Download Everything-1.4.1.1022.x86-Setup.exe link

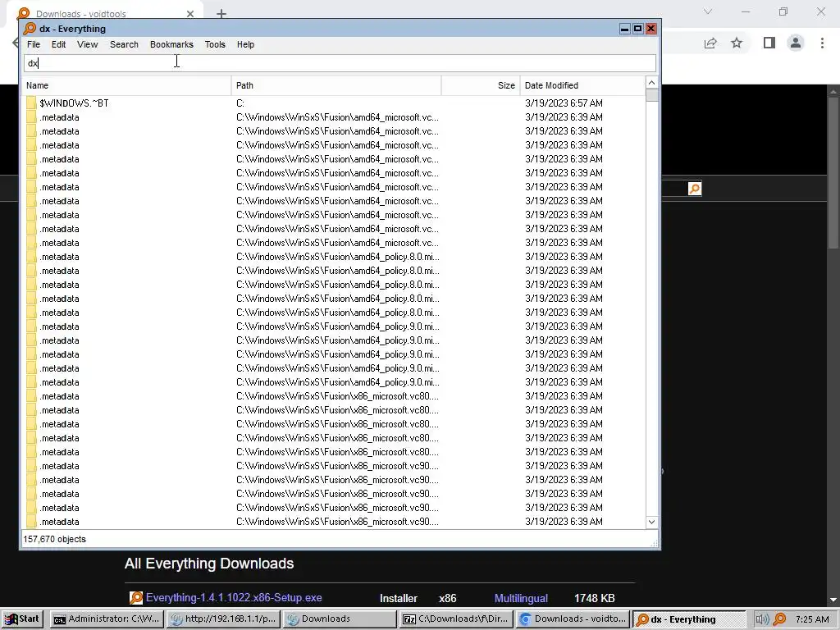point(234,597)
